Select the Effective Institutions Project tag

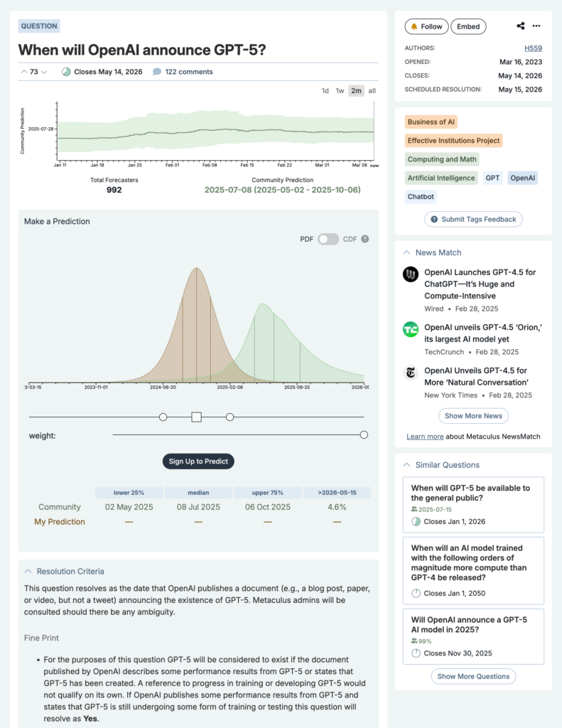(453, 141)
